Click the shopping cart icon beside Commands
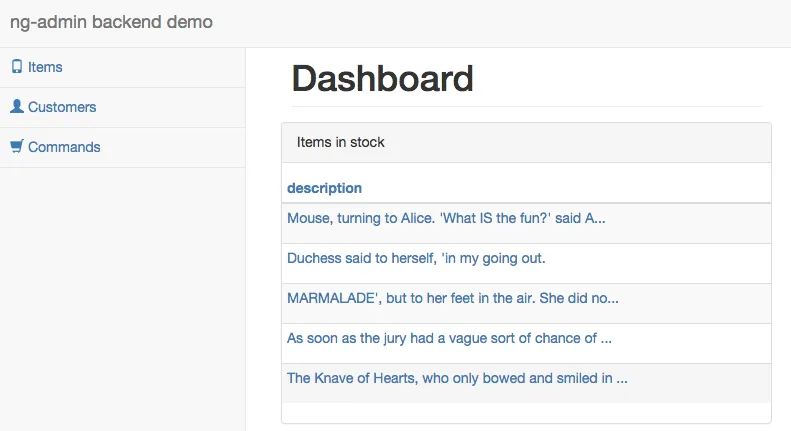Image resolution: width=791 pixels, height=431 pixels. click(x=16, y=146)
